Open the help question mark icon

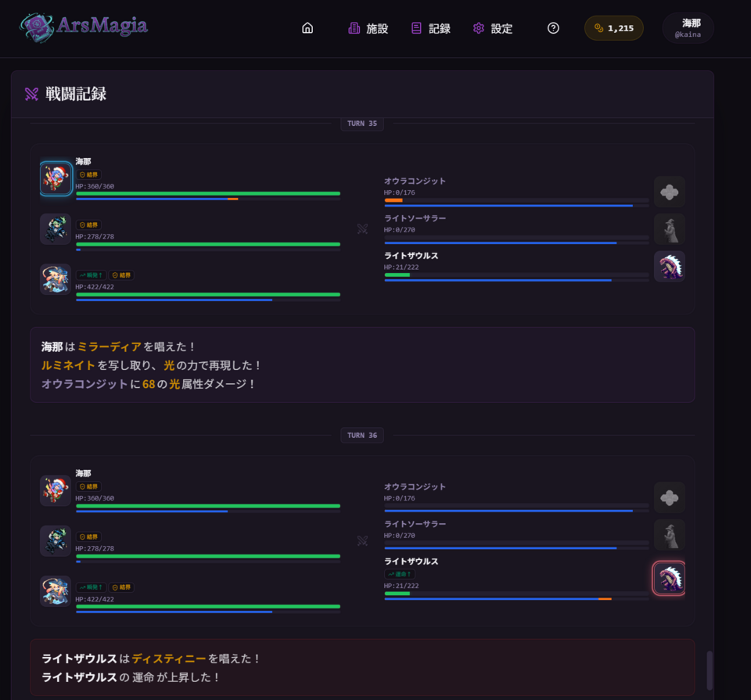pyautogui.click(x=553, y=28)
